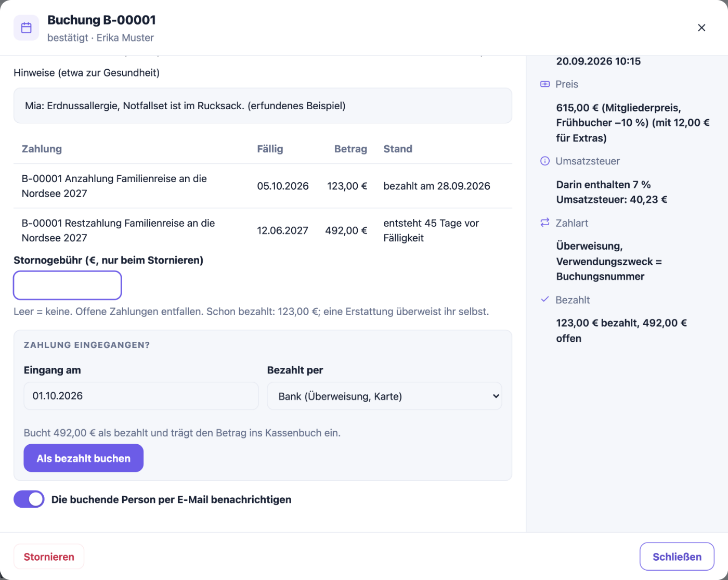
Task: Select the B-00001 Anzahlung payment row name
Action: pyautogui.click(x=114, y=186)
